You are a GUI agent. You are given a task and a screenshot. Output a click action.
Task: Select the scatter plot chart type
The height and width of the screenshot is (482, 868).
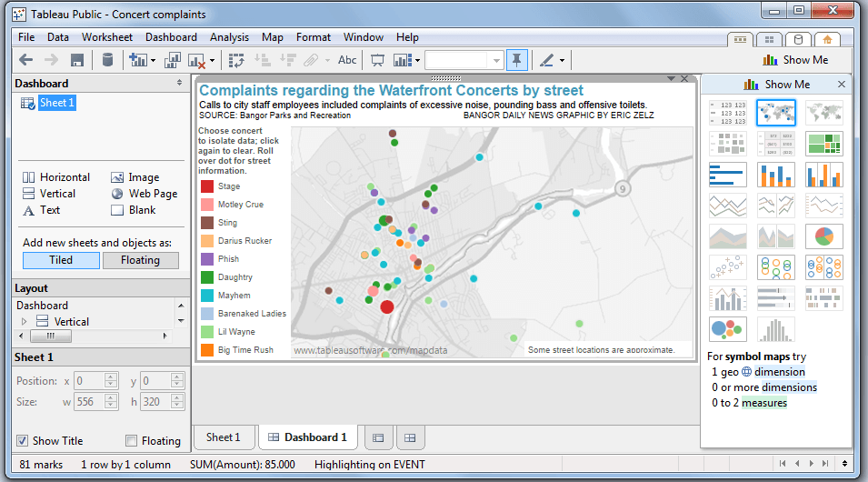[x=728, y=267]
